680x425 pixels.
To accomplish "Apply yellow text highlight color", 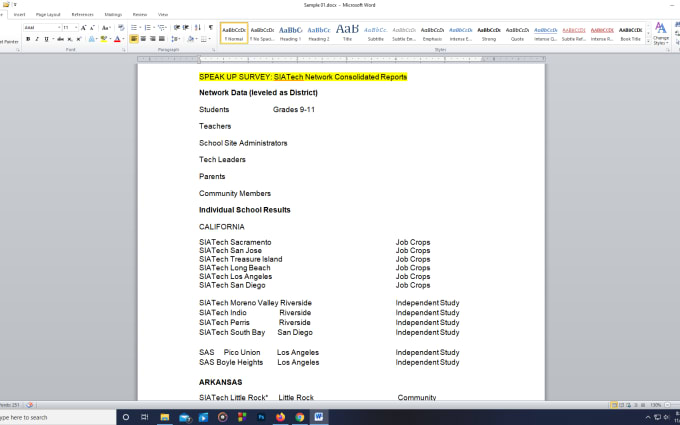I will (104, 39).
